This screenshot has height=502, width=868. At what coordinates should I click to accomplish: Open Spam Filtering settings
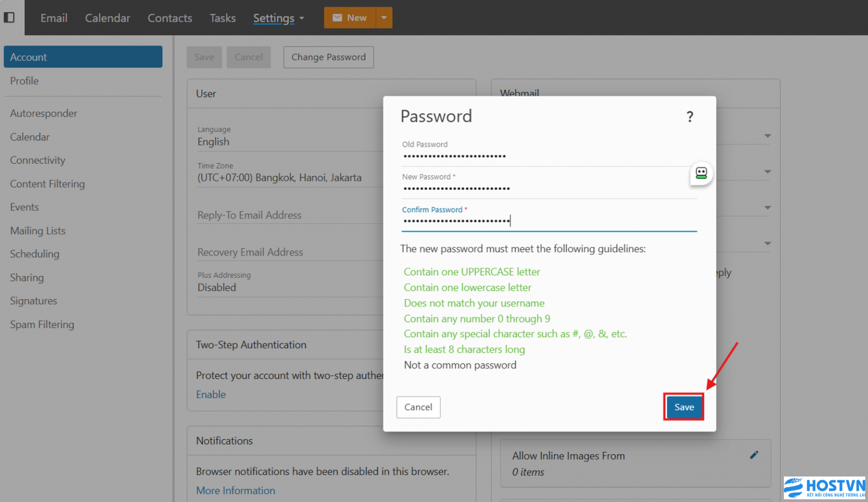[42, 325]
